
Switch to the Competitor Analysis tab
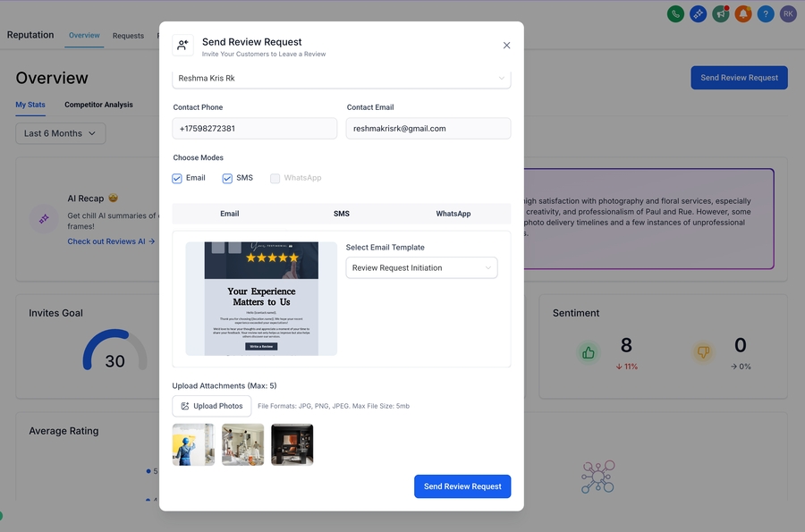point(98,105)
